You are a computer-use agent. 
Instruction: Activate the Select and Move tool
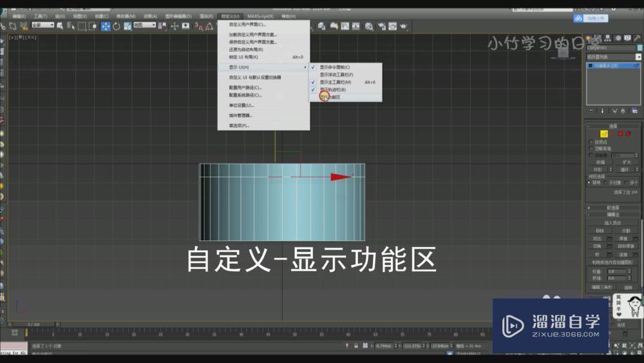(x=106, y=26)
